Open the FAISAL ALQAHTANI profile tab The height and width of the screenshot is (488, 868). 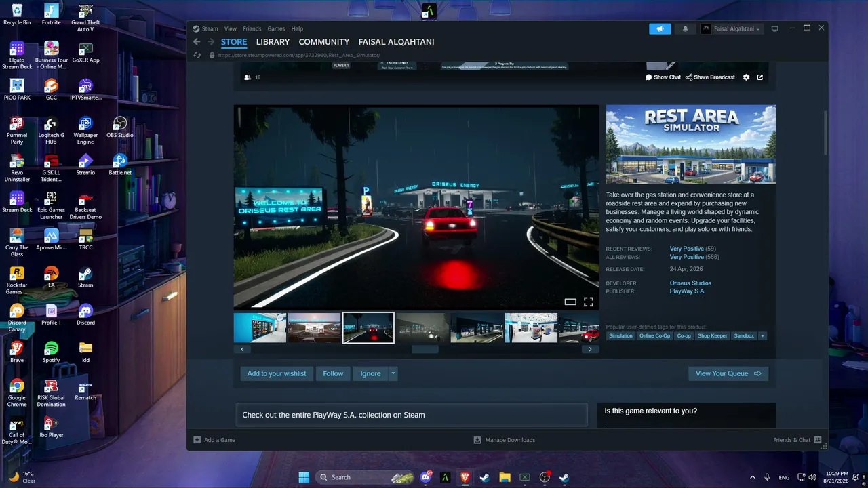pyautogui.click(x=396, y=42)
